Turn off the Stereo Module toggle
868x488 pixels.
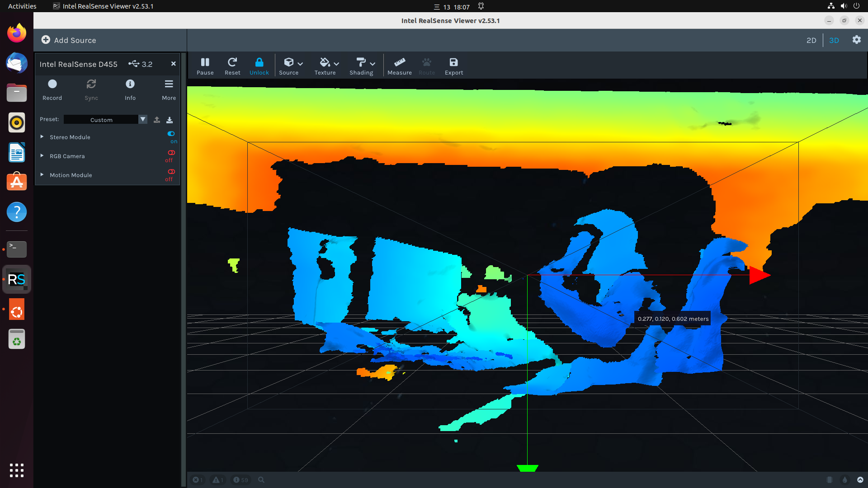(x=171, y=134)
